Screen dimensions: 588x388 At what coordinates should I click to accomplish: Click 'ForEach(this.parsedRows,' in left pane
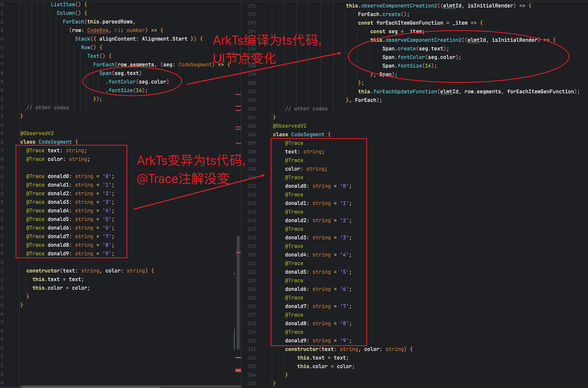[99, 22]
